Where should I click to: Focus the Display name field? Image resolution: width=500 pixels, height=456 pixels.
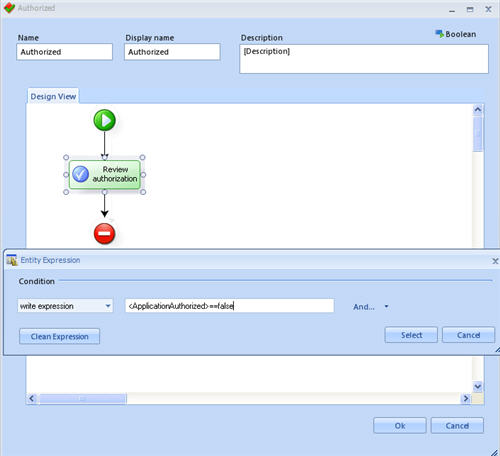point(172,52)
